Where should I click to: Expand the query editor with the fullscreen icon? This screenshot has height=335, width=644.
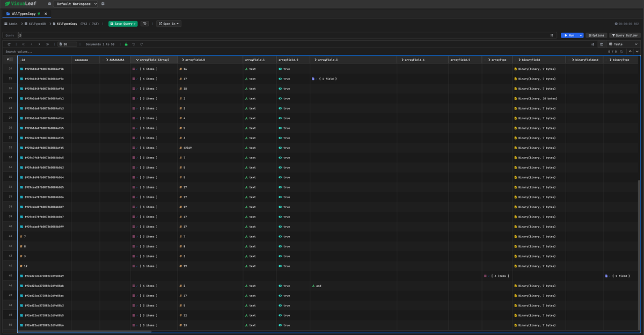(552, 35)
